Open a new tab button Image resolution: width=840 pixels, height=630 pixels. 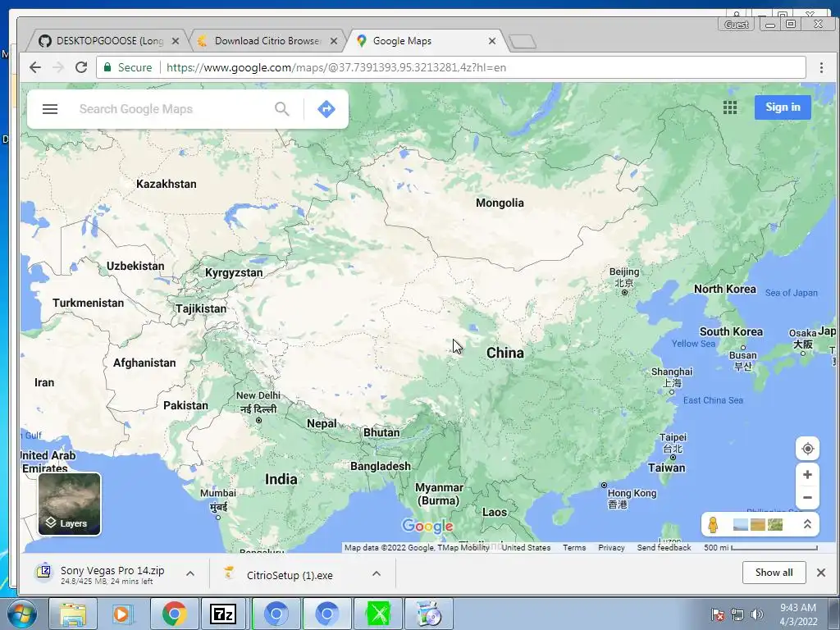tap(522, 42)
